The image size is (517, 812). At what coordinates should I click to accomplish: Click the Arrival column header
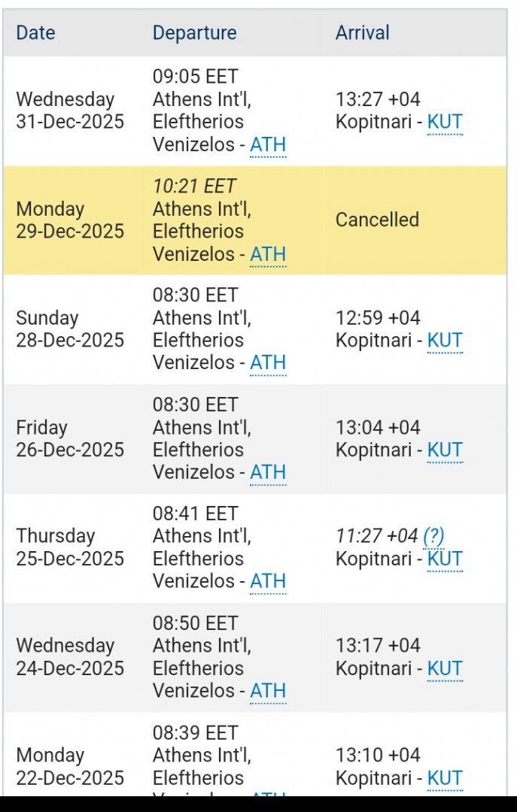pos(362,33)
